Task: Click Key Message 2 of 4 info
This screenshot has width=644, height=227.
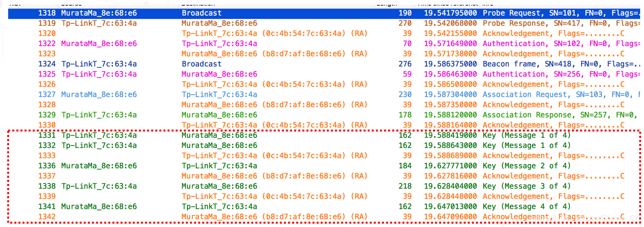Action: click(x=527, y=166)
